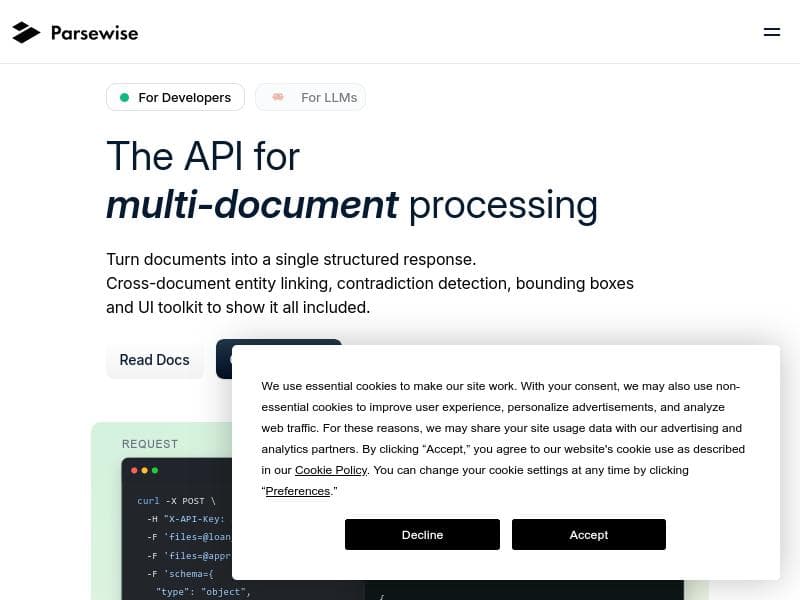Click the yellow dot in code window
This screenshot has width=800, height=600.
coord(145,470)
